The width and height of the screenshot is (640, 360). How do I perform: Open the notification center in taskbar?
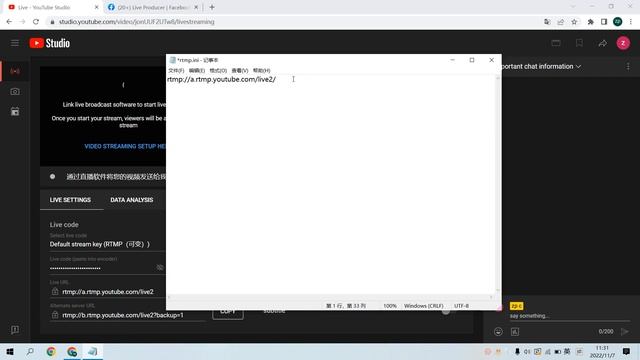coord(627,351)
